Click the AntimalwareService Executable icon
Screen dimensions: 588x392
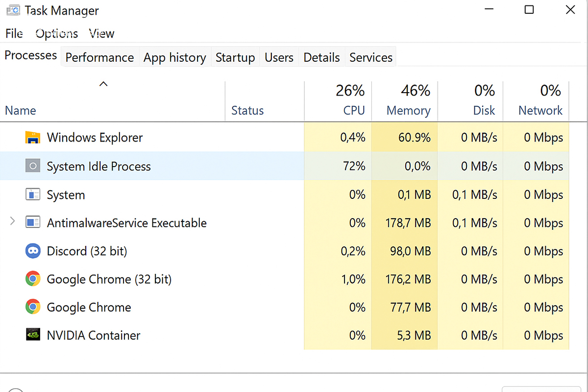click(x=32, y=223)
